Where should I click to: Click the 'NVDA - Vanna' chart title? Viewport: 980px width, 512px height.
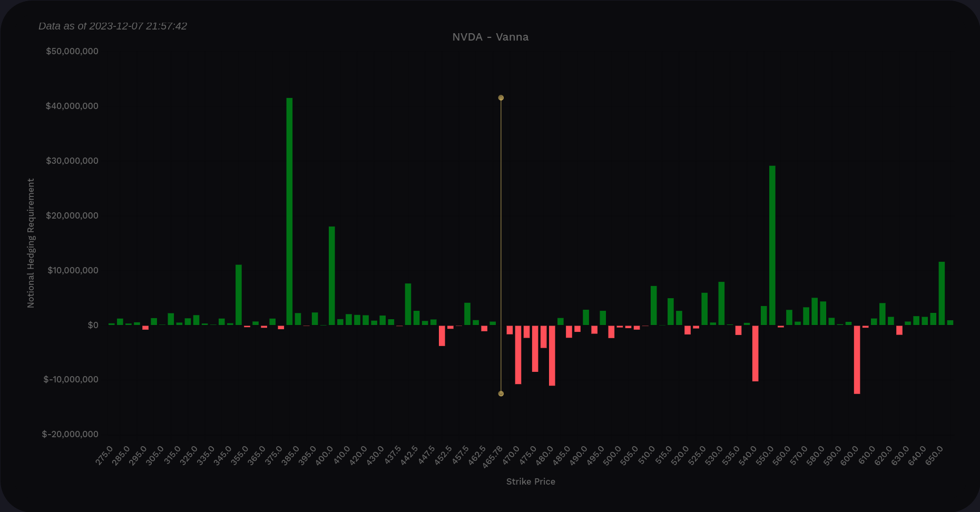tap(491, 37)
